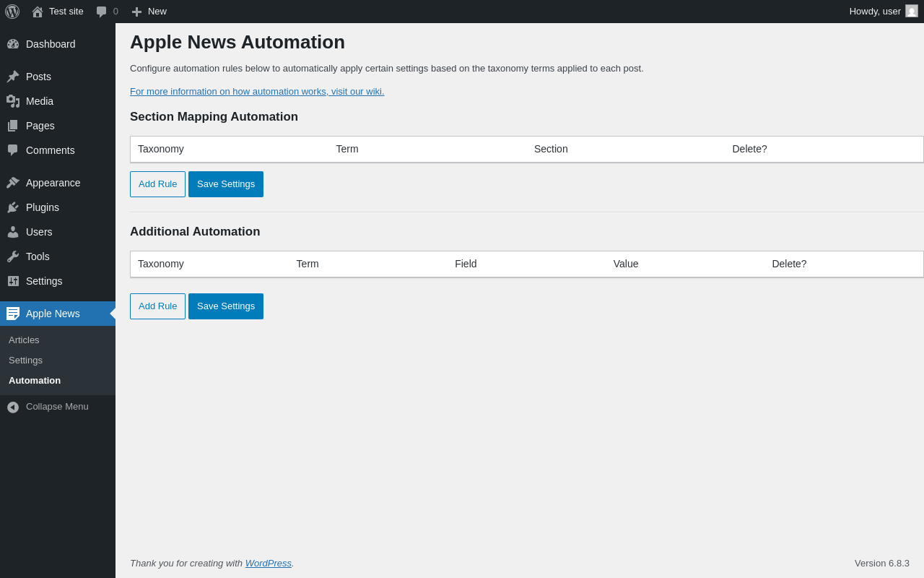Open Apple News Settings submenu
924x578 pixels.
(x=25, y=361)
